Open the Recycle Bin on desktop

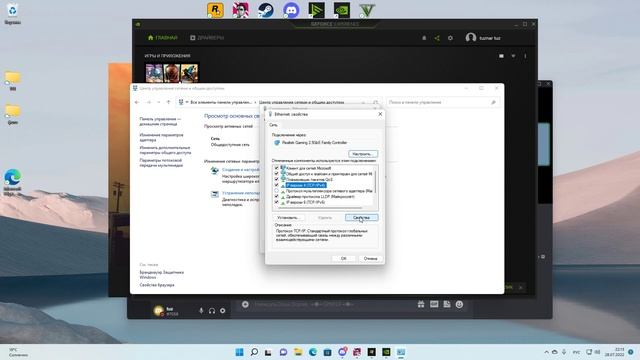coord(13,14)
